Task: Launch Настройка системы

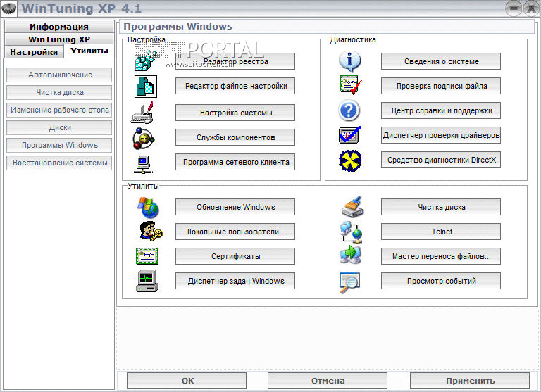Action: [x=235, y=113]
